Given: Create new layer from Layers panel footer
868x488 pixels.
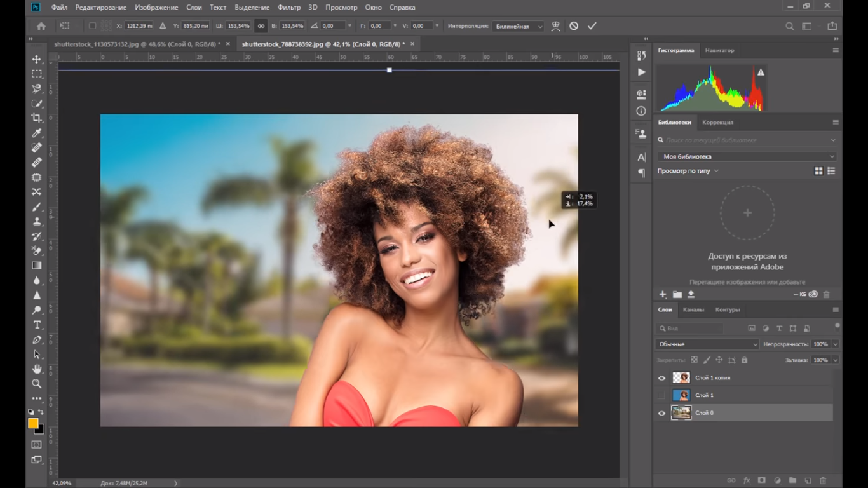Looking at the screenshot, I should click(x=808, y=480).
